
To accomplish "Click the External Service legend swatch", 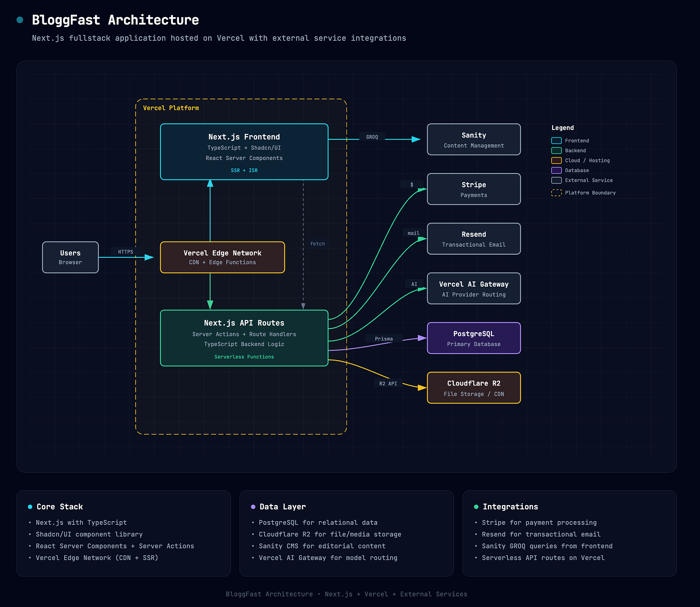I will pyautogui.click(x=556, y=180).
